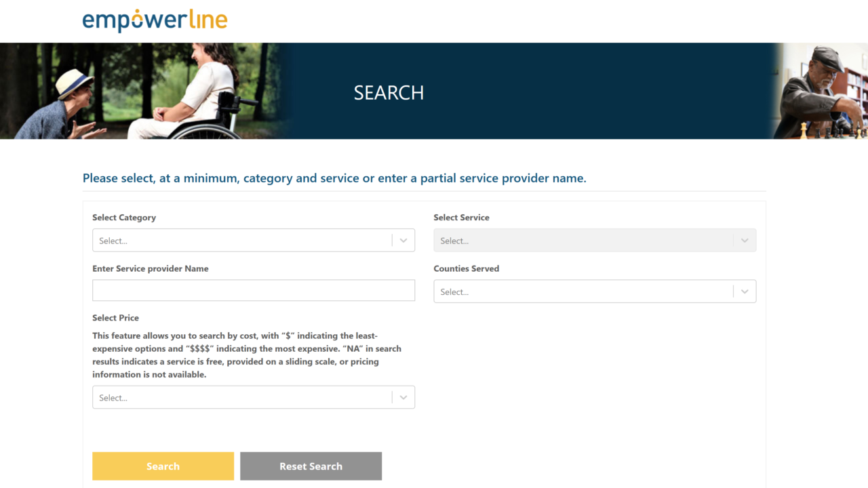Click the "Counties Served" field label

tap(466, 268)
